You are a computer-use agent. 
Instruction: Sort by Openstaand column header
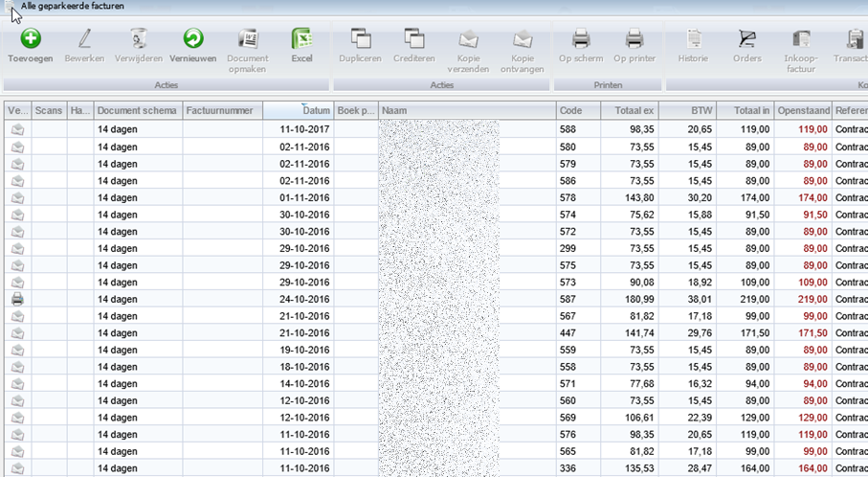point(802,111)
